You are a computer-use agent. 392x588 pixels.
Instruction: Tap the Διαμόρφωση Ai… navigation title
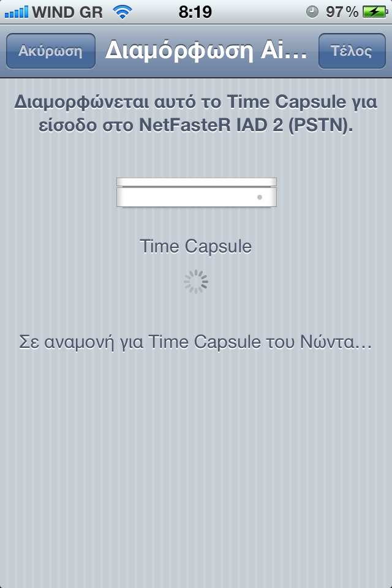tap(206, 51)
